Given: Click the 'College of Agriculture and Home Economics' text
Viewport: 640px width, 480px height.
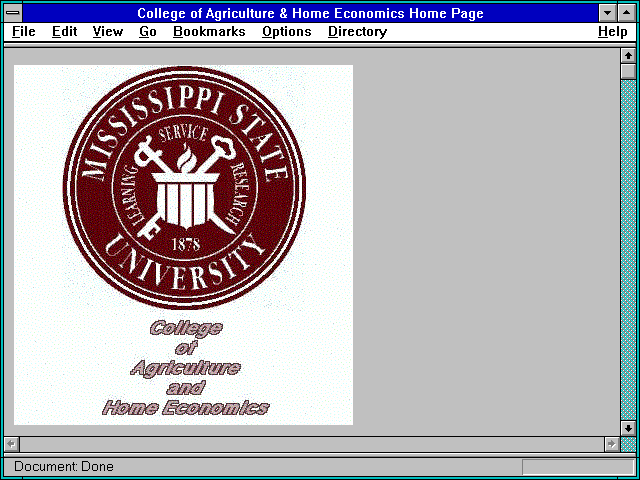Looking at the screenshot, I should pos(186,368).
